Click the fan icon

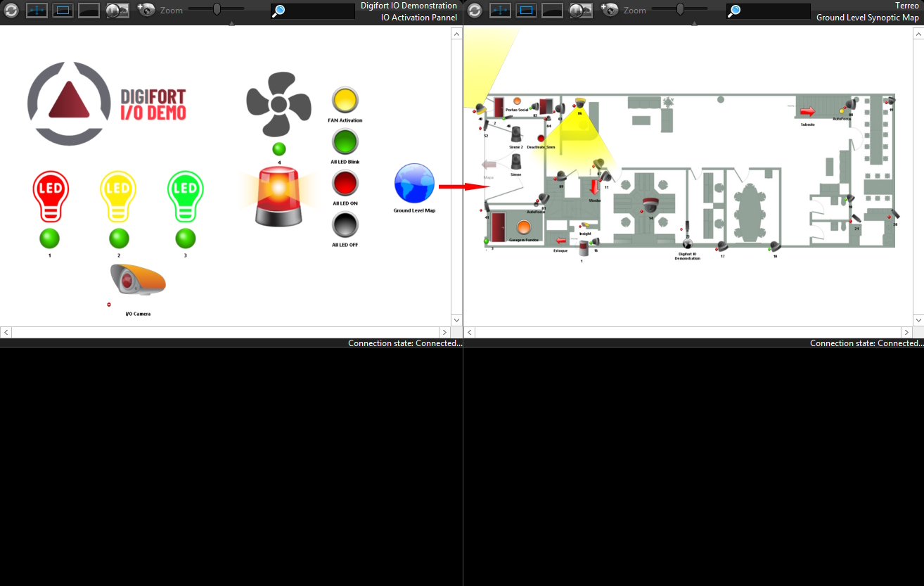[x=278, y=105]
